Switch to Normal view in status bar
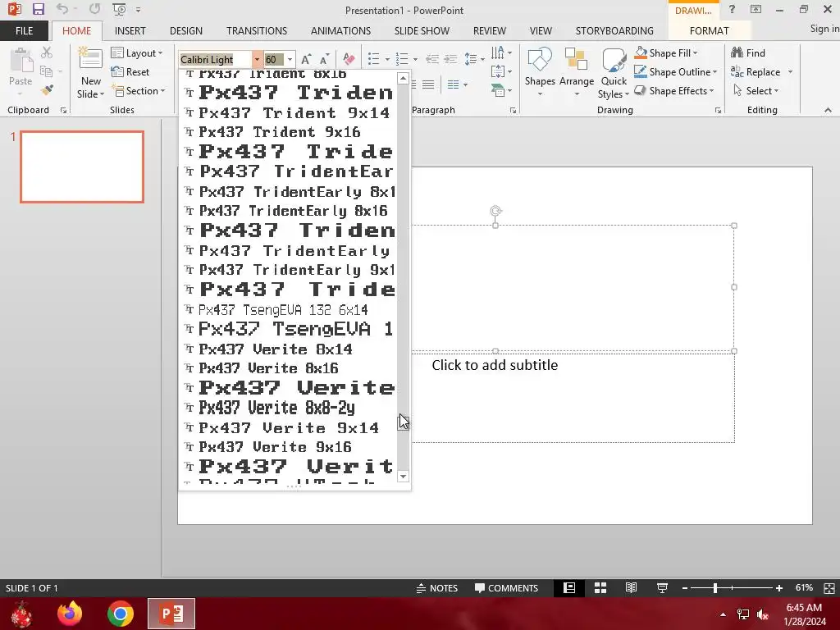 tap(569, 587)
